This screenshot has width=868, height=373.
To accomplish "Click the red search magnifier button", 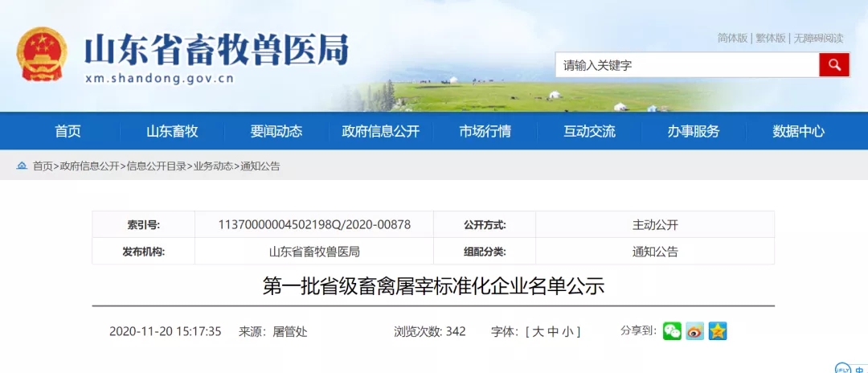I will (833, 65).
